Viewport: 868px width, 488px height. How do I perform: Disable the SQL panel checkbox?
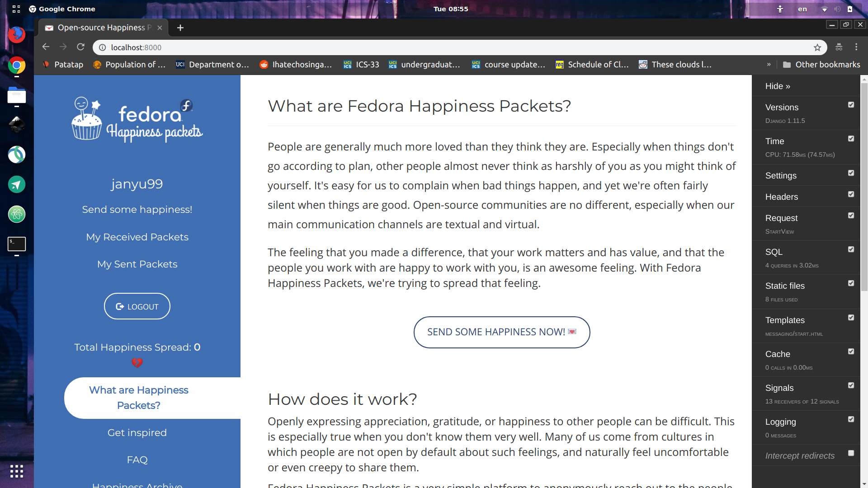[851, 249]
